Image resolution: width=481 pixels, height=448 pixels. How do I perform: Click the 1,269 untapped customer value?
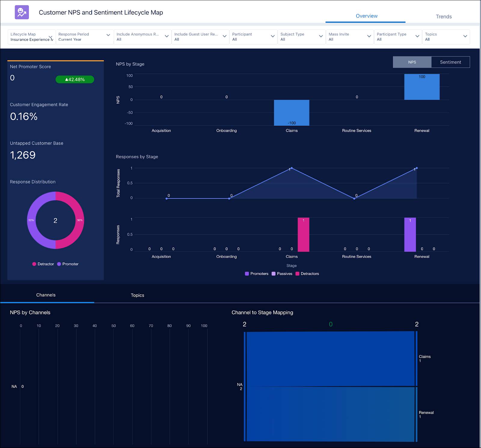click(23, 155)
